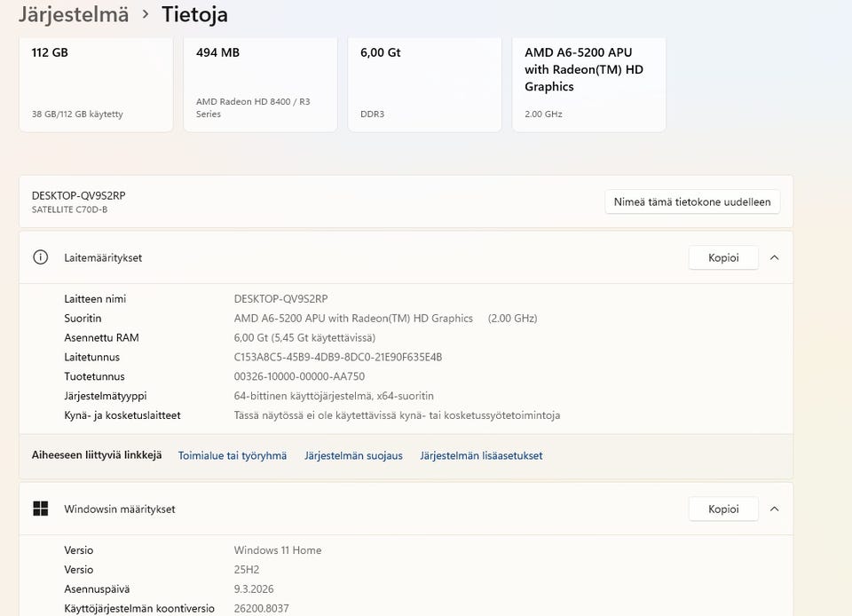Click the AMD A6-5200 APU processor card
The width and height of the screenshot is (852, 616).
coord(588,83)
